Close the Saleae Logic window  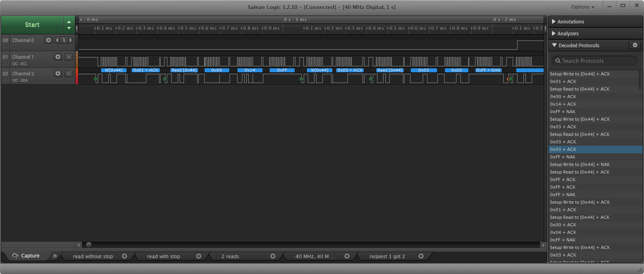click(x=637, y=6)
